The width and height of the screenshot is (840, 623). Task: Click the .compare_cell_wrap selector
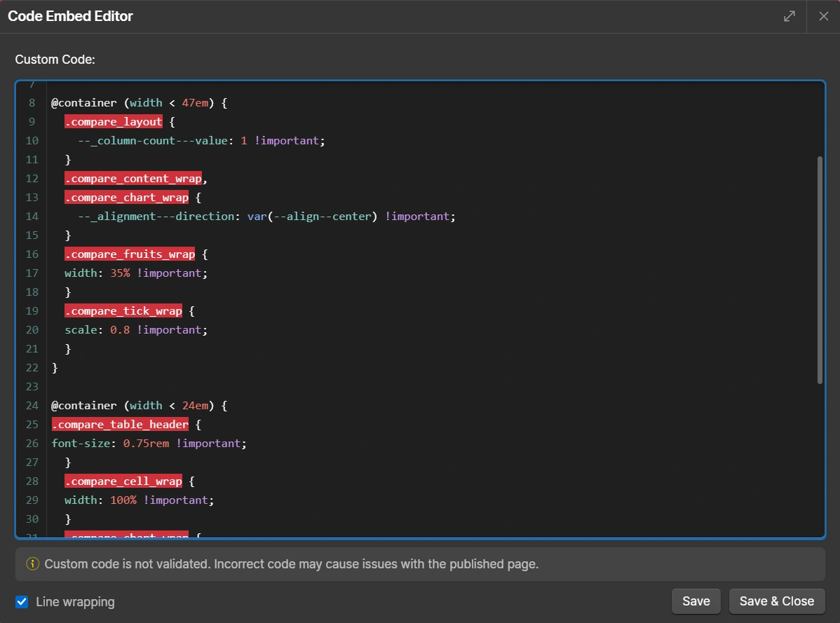tap(123, 481)
